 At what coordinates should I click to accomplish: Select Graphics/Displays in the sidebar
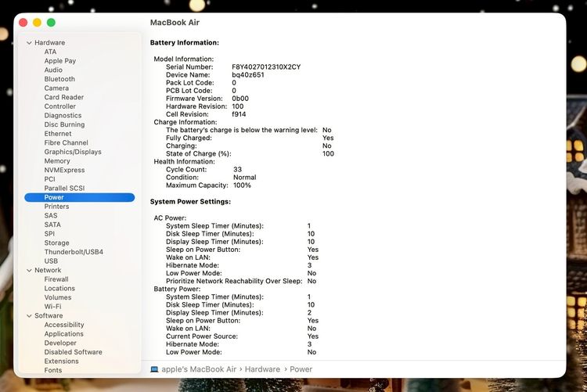point(73,152)
